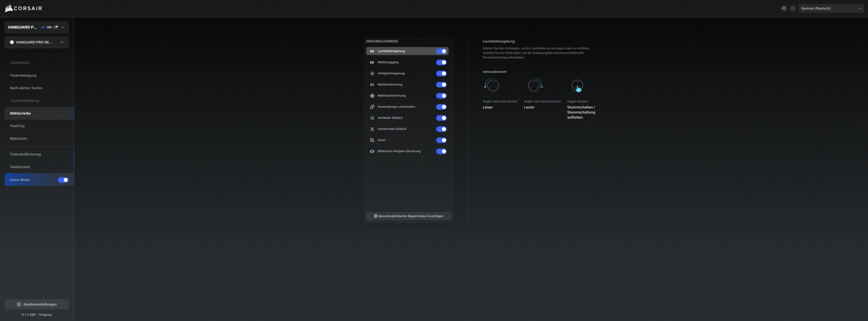Open Geräteeinstellungen
The image size is (868, 321).
tap(37, 304)
